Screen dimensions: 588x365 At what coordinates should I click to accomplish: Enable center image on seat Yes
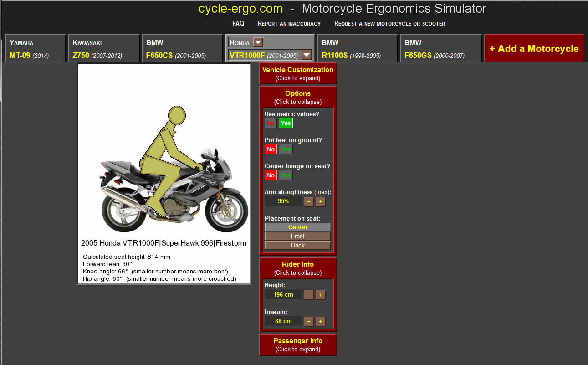[x=286, y=175]
